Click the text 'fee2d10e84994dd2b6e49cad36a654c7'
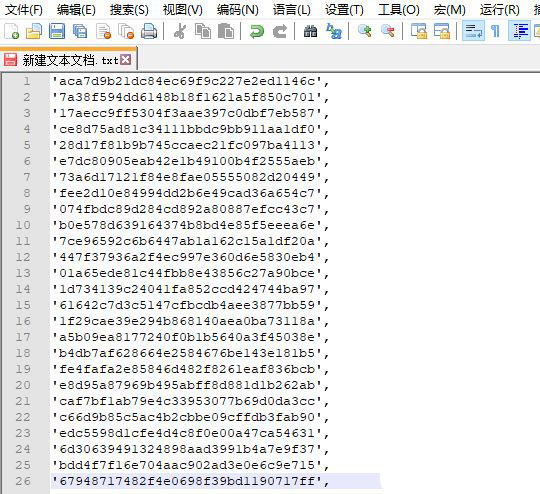 point(187,193)
